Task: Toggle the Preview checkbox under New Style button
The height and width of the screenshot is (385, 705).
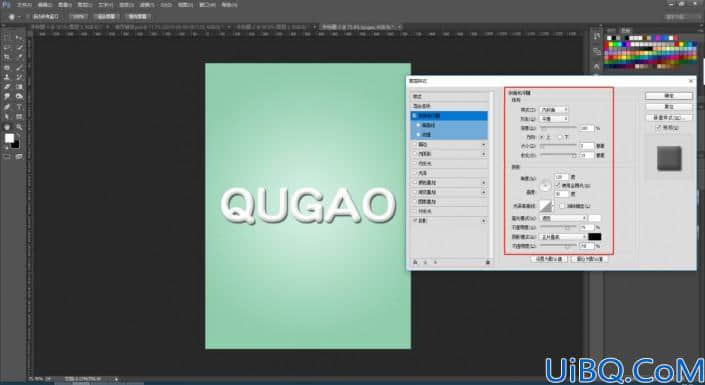Action: pyautogui.click(x=658, y=128)
